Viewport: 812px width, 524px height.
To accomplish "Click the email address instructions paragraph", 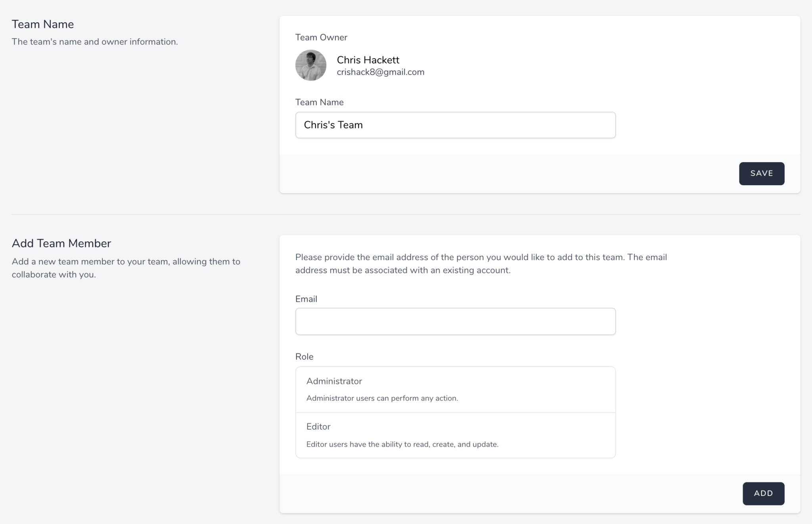I will pos(481,264).
